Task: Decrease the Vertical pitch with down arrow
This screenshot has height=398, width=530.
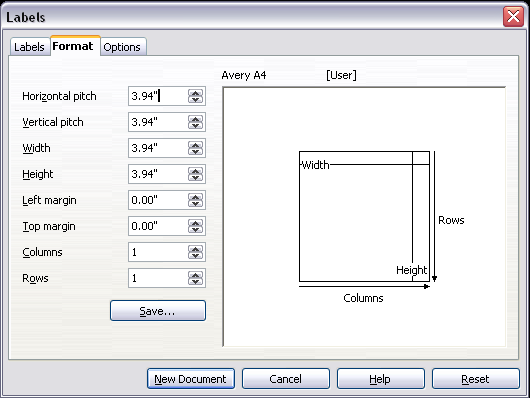Action: coord(195,125)
